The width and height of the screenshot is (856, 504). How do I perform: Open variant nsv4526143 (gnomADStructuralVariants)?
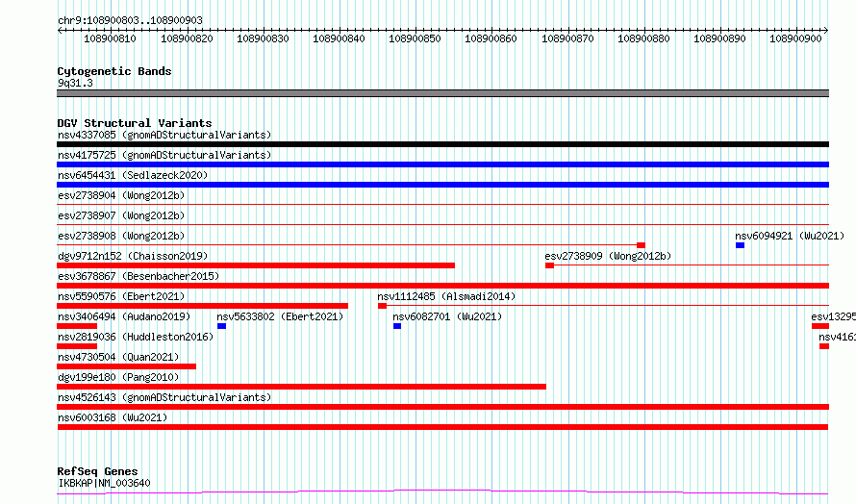point(164,397)
